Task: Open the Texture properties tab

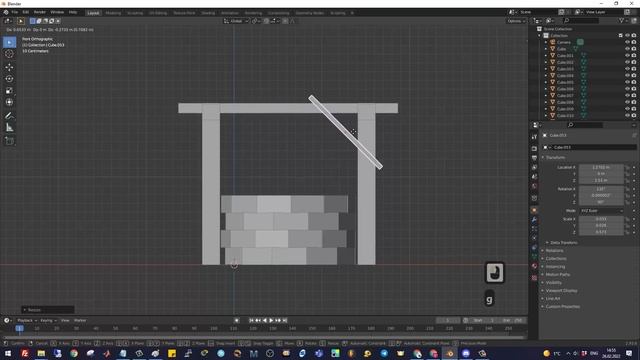Action: [x=534, y=278]
